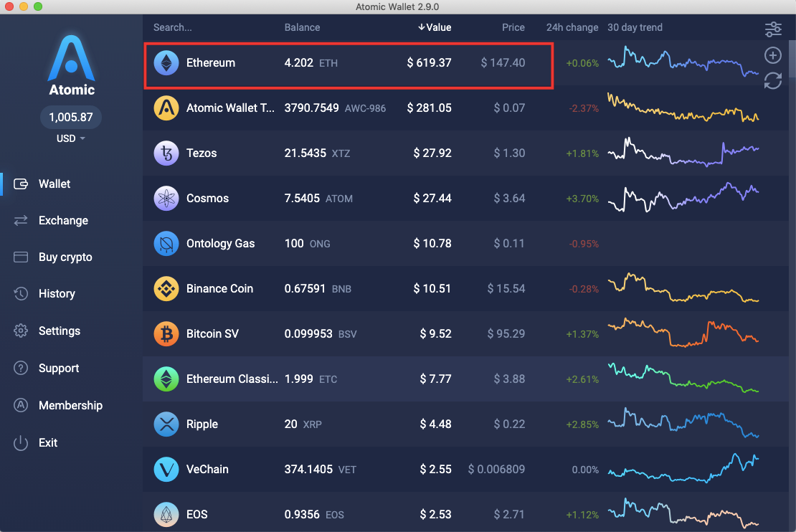The height and width of the screenshot is (532, 796).
Task: Click the Support question mark icon
Action: 21,368
